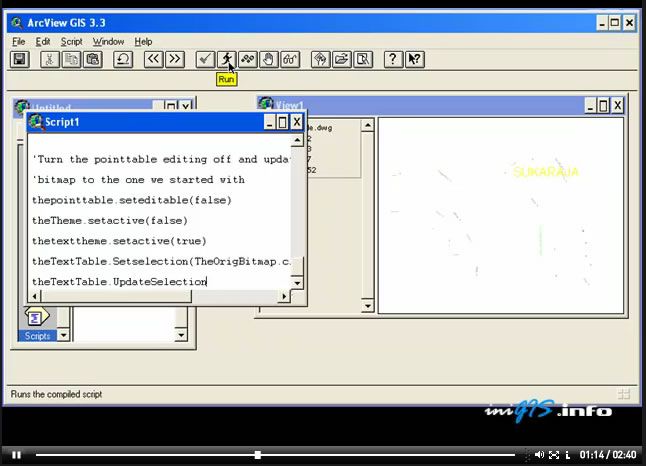
Task: Click the fullscreen icon in the video player
Action: pyautogui.click(x=554, y=455)
